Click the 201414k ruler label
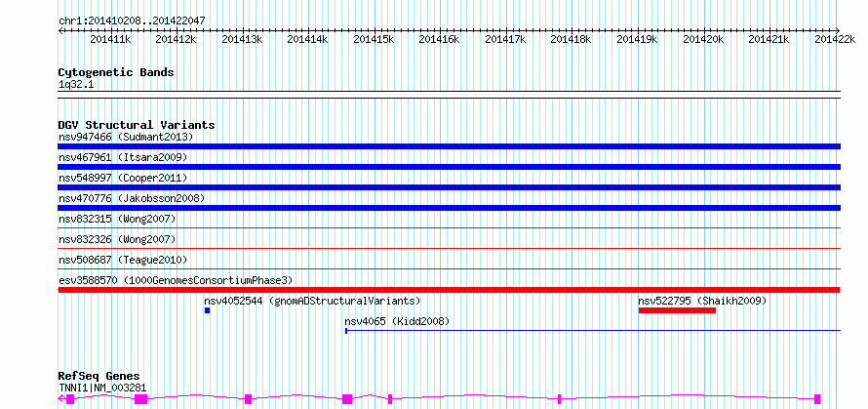Viewport: 868px width, 409px height. (x=308, y=39)
